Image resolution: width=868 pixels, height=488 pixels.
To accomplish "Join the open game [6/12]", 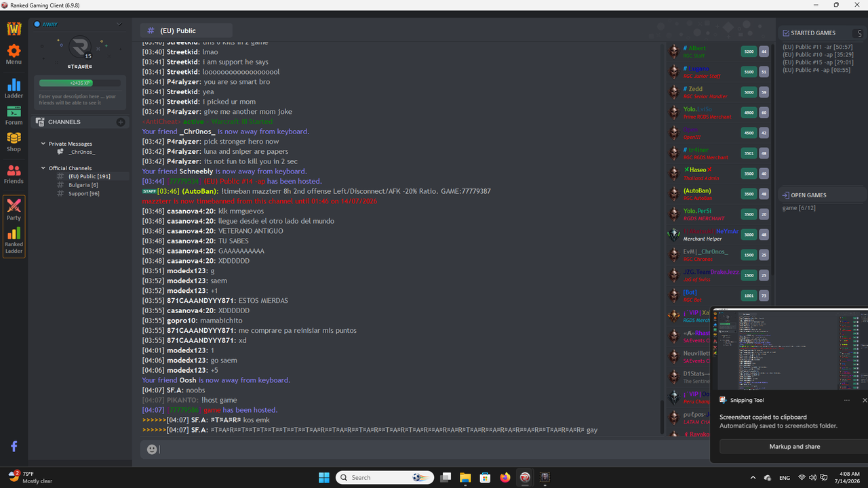I will 799,208.
